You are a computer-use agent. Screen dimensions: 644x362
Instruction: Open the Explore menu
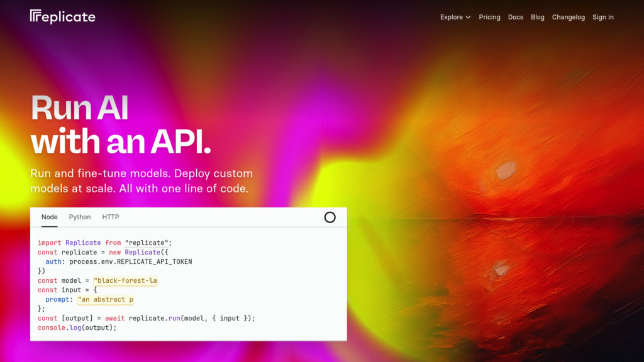(x=451, y=17)
